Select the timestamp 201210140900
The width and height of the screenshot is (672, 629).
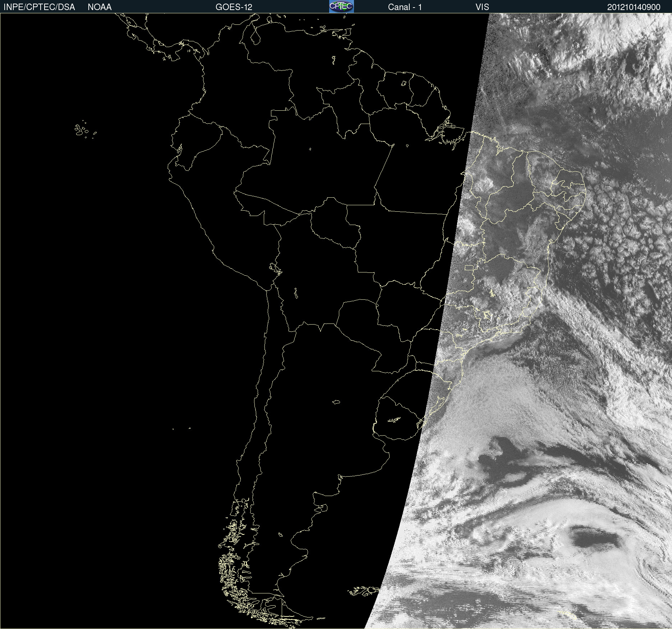[634, 7]
